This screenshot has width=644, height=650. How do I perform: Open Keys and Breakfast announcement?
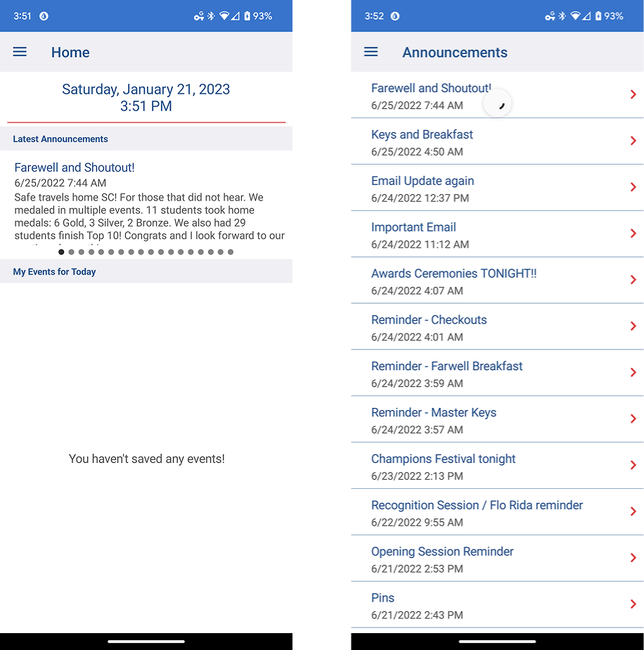point(497,141)
